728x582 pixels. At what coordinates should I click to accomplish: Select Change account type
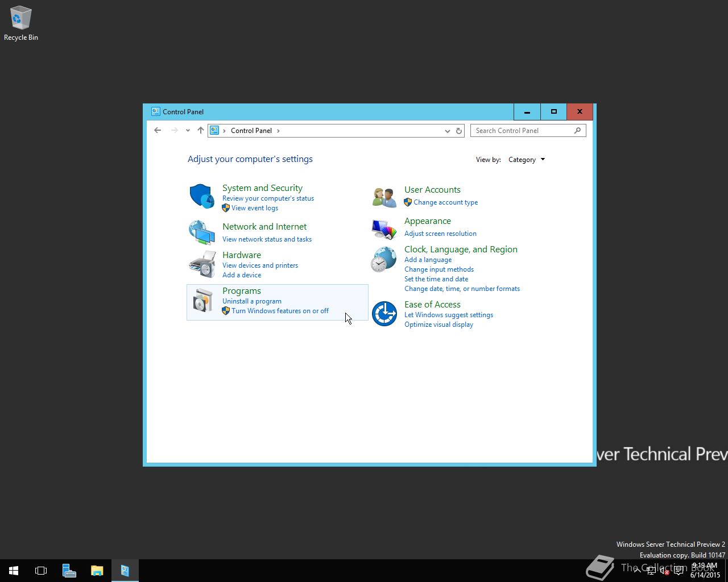click(x=445, y=202)
